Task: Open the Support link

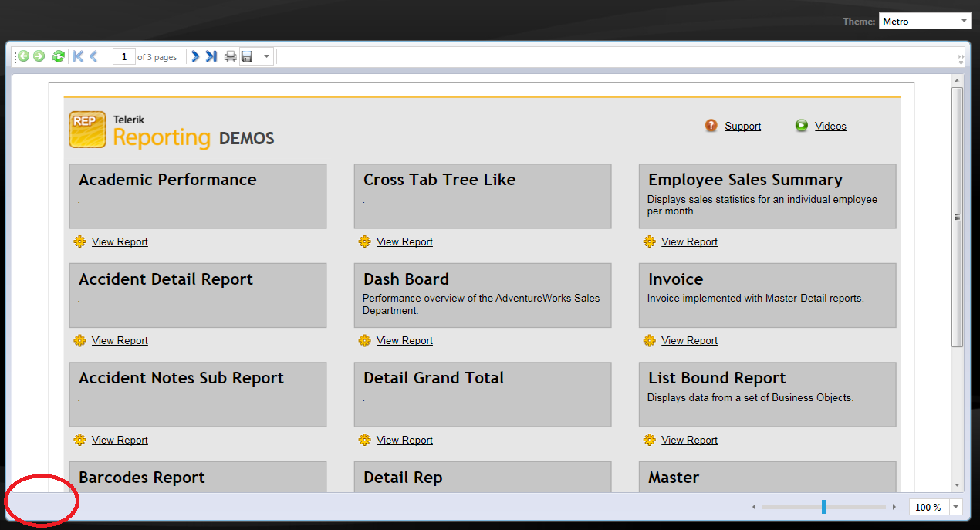Action: click(x=742, y=126)
